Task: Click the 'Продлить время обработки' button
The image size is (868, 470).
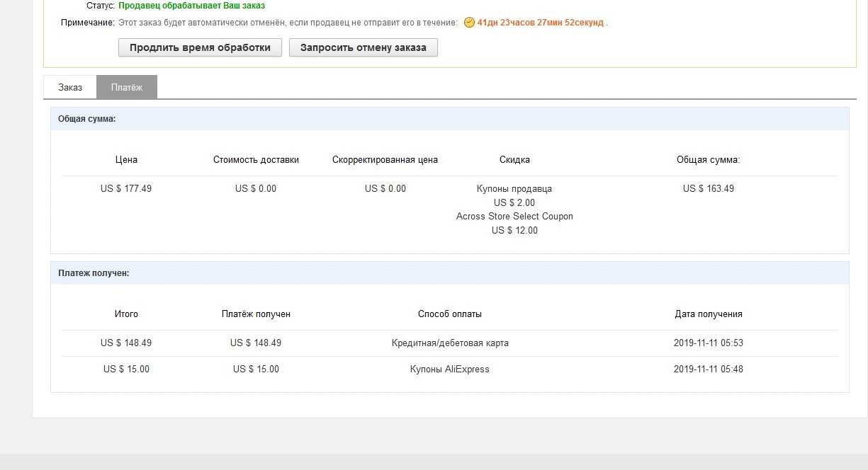Action: click(200, 48)
